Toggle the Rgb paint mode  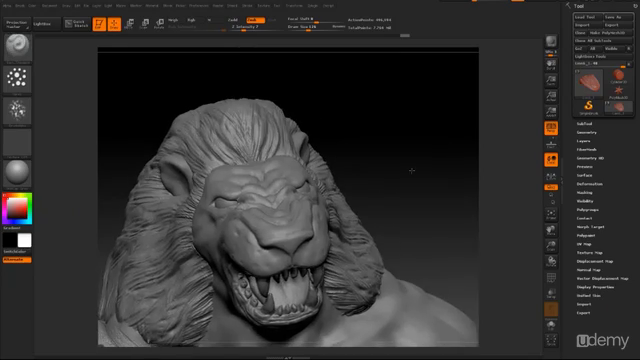pos(191,20)
